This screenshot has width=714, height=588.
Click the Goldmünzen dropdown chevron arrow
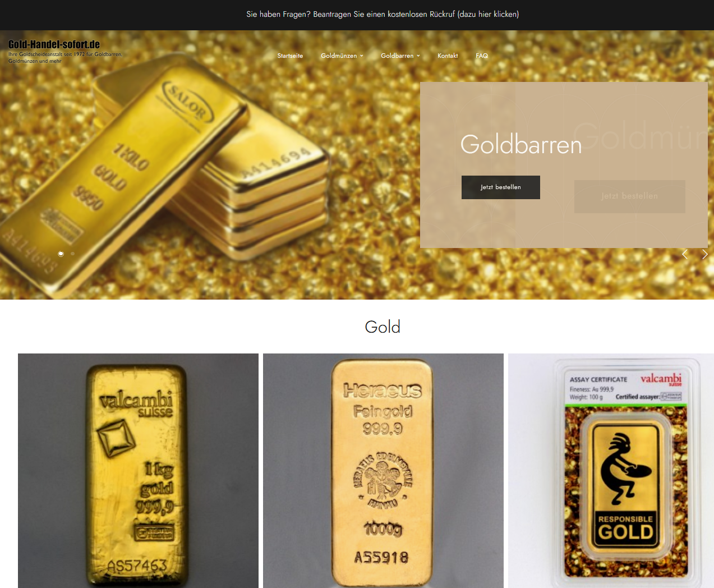362,56
